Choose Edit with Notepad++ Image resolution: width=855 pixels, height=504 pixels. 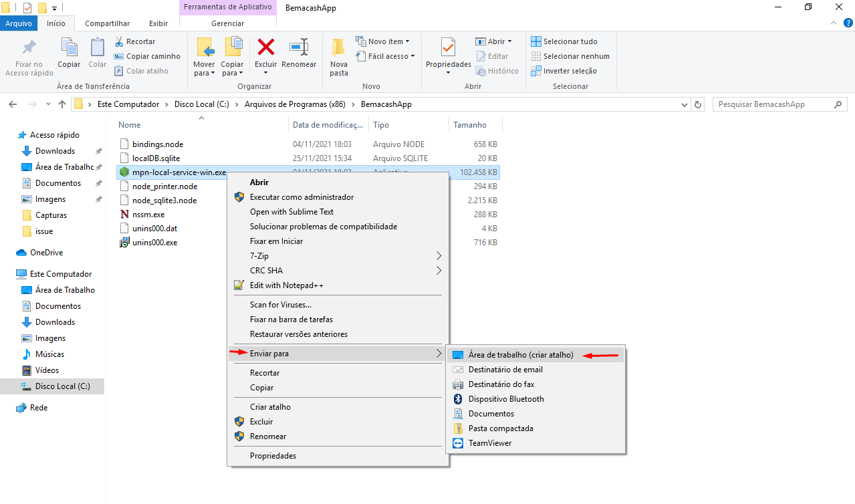338,285
